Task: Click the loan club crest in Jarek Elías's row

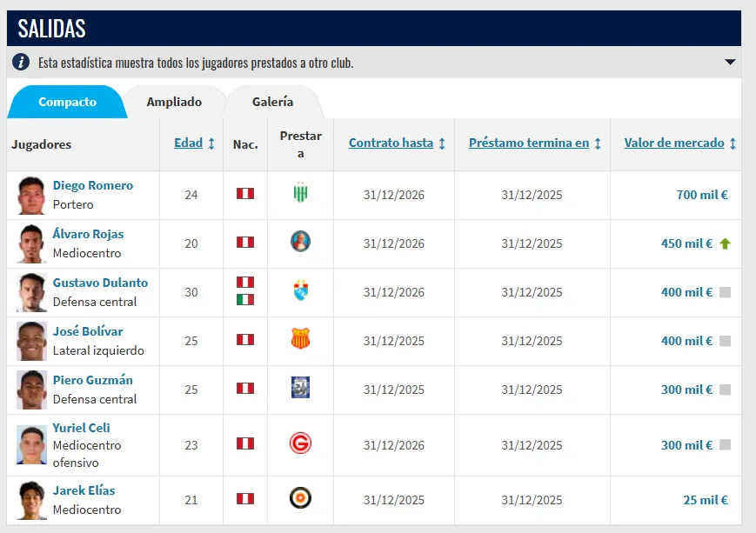Action: (x=299, y=500)
